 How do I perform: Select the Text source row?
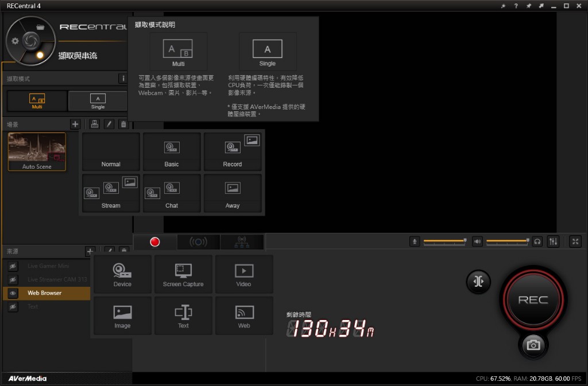tap(47, 307)
